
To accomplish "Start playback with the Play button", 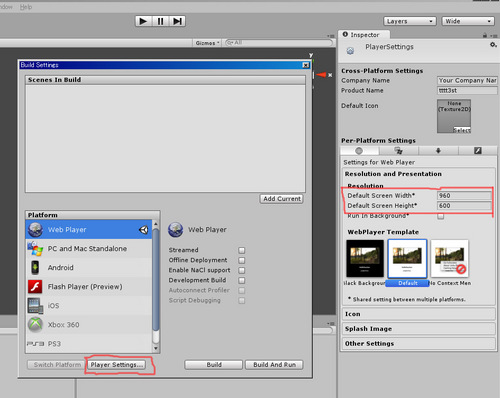I will pos(143,21).
